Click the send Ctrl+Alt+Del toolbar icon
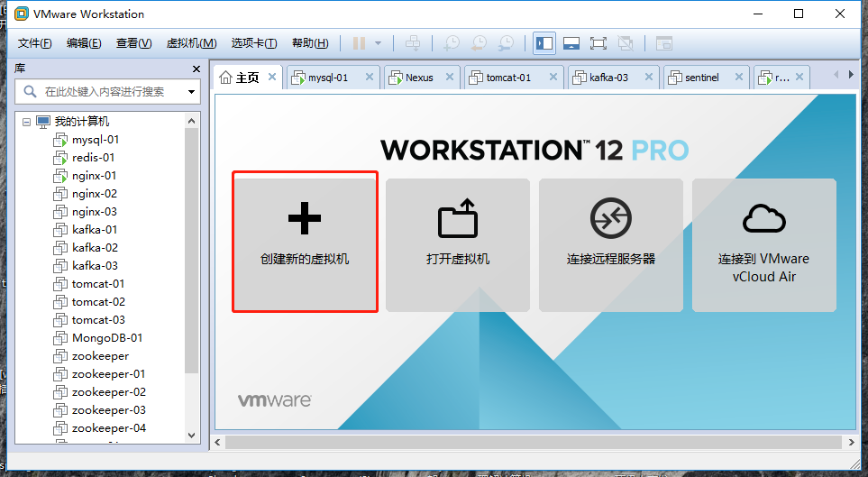 [x=413, y=43]
